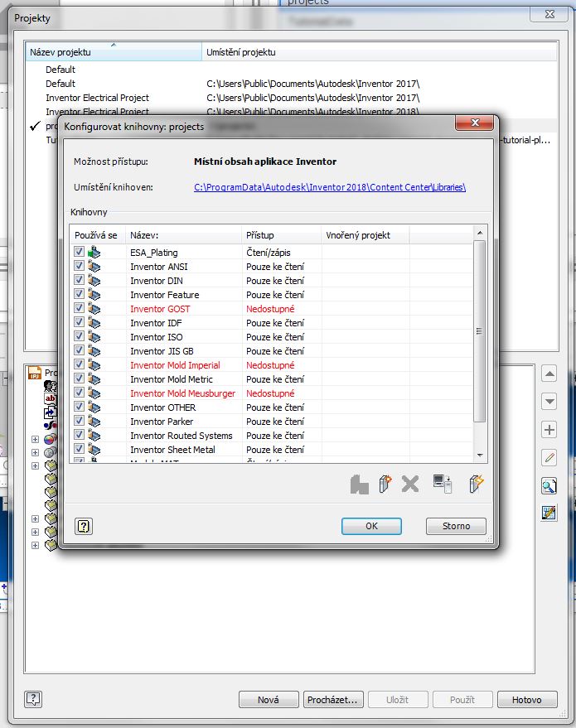
Task: Click the pencil edit icon in Projekty window
Action: (x=549, y=458)
